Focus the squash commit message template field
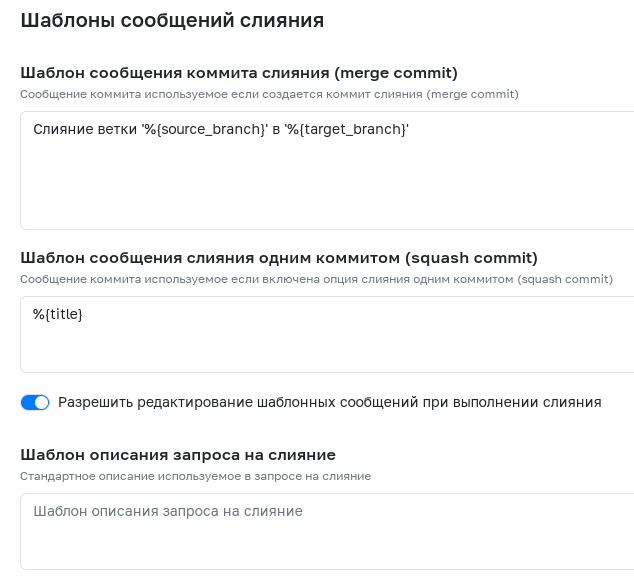 [x=327, y=334]
